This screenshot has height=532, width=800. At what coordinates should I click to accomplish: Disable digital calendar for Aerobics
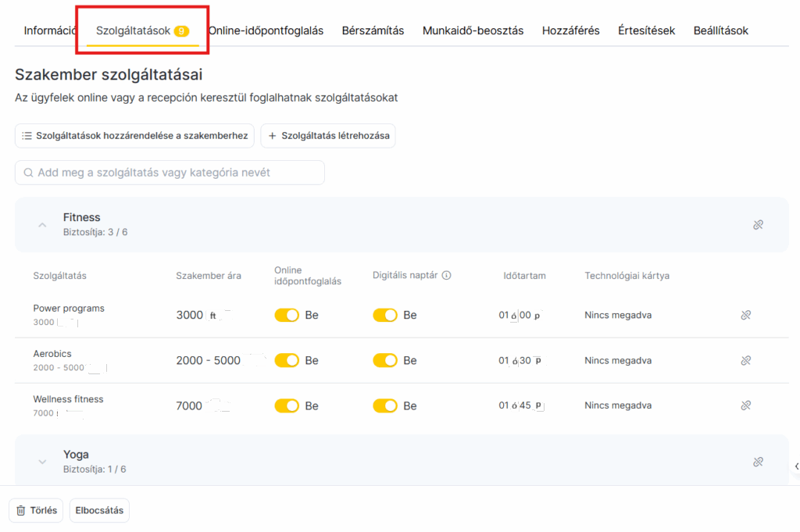pos(385,361)
